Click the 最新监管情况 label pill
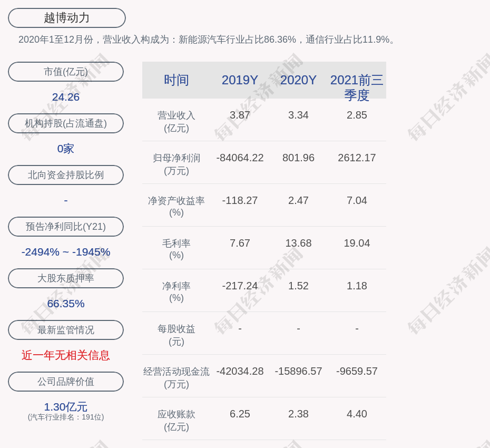This screenshot has width=490, height=448. (x=66, y=330)
